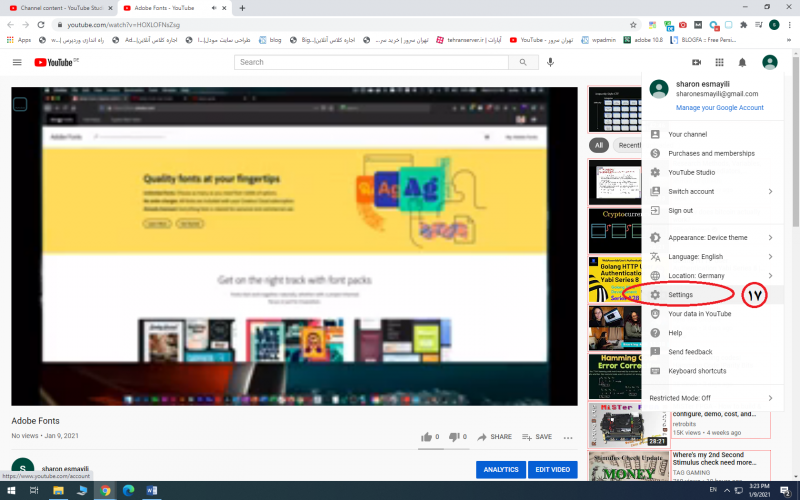Click inside the YouTube search field
Image resolution: width=800 pixels, height=500 pixels.
(370, 62)
